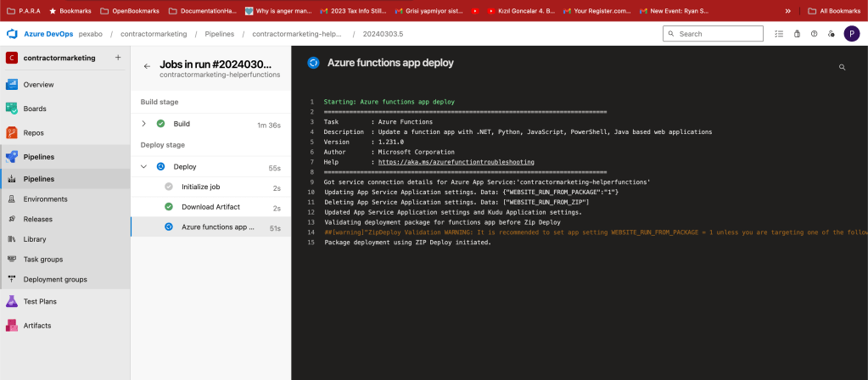Open the OpenBookmarks folder

click(130, 10)
